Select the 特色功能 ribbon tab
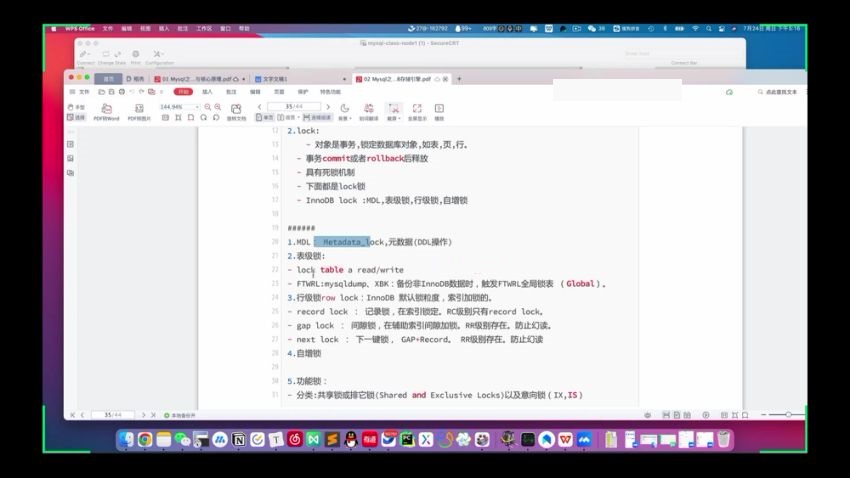The width and height of the screenshot is (850, 478). click(x=330, y=92)
